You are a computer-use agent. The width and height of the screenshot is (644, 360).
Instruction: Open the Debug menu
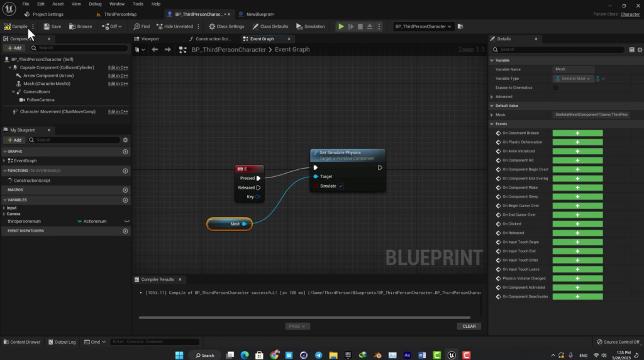[x=95, y=4]
